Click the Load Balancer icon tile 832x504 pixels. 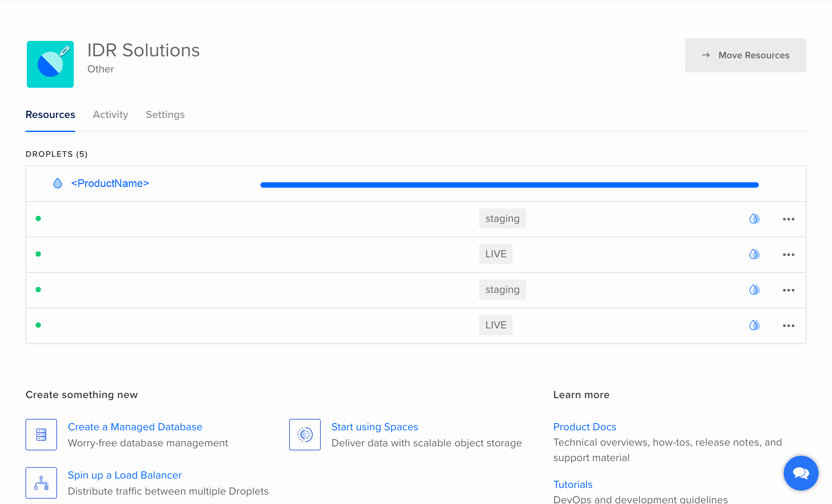[41, 483]
